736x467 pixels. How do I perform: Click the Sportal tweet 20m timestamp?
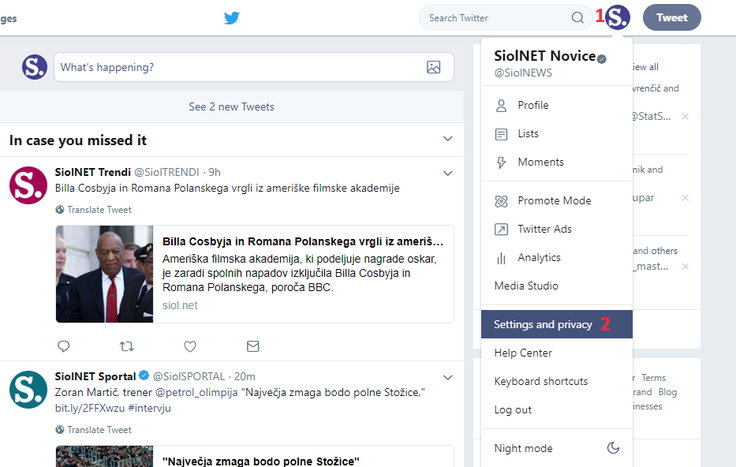click(245, 376)
